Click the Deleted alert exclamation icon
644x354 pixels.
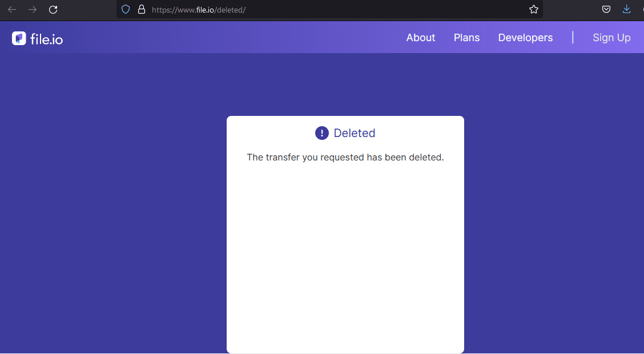point(321,132)
